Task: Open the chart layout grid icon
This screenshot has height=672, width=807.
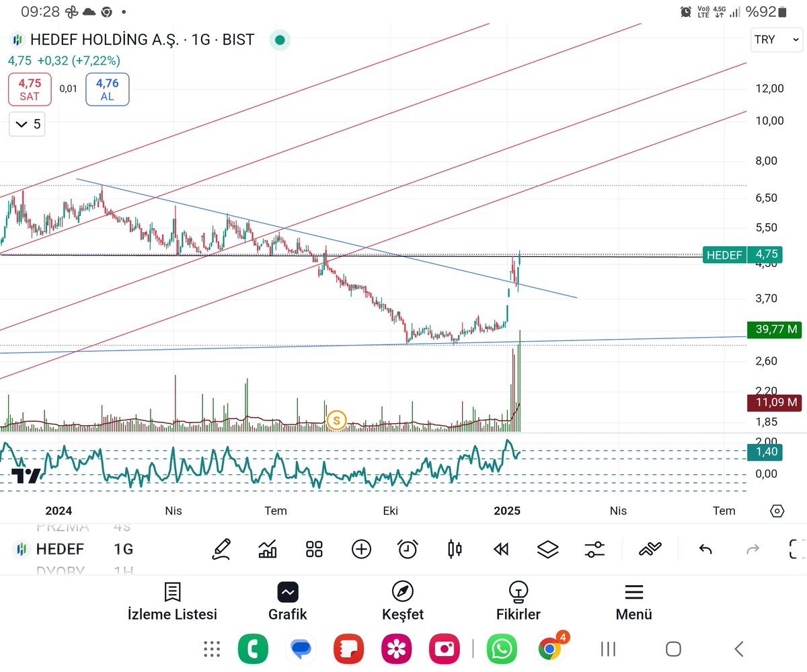Action: coord(314,549)
